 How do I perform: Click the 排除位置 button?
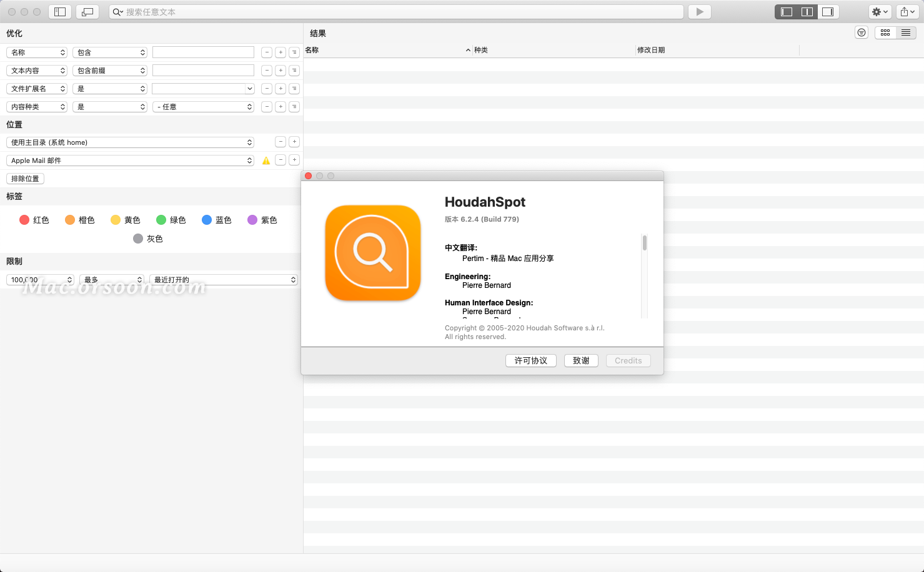(x=25, y=179)
